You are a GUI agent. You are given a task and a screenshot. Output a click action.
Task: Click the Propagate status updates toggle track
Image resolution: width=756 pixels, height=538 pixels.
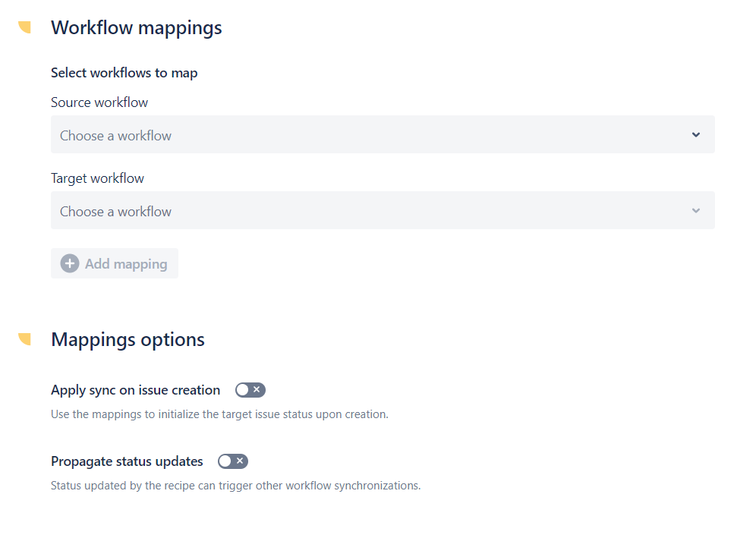click(233, 461)
